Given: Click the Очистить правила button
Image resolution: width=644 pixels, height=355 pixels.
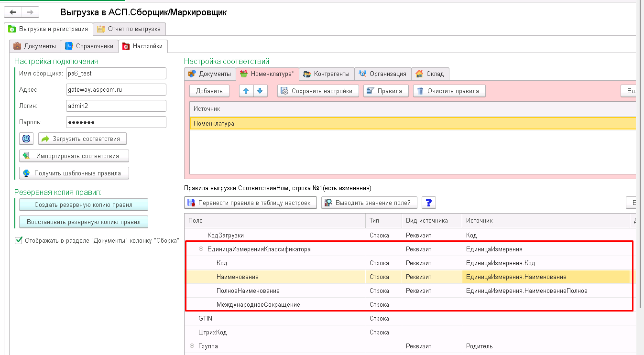Looking at the screenshot, I should tap(449, 91).
